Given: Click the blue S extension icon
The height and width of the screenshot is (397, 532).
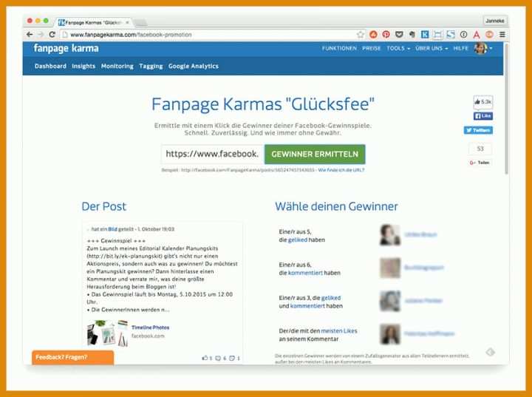Looking at the screenshot, I should pos(451,35).
